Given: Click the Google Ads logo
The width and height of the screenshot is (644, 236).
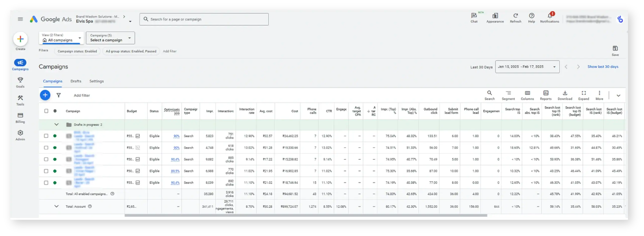Looking at the screenshot, I should 51,19.
